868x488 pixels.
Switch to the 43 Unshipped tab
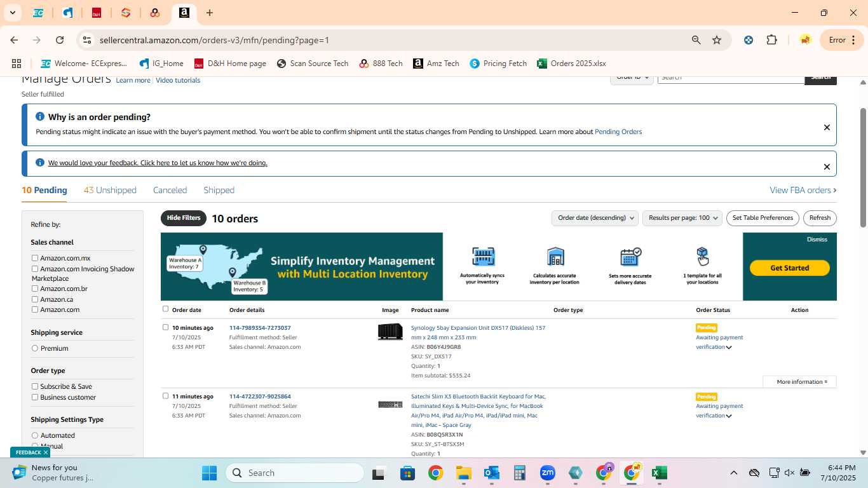110,190
